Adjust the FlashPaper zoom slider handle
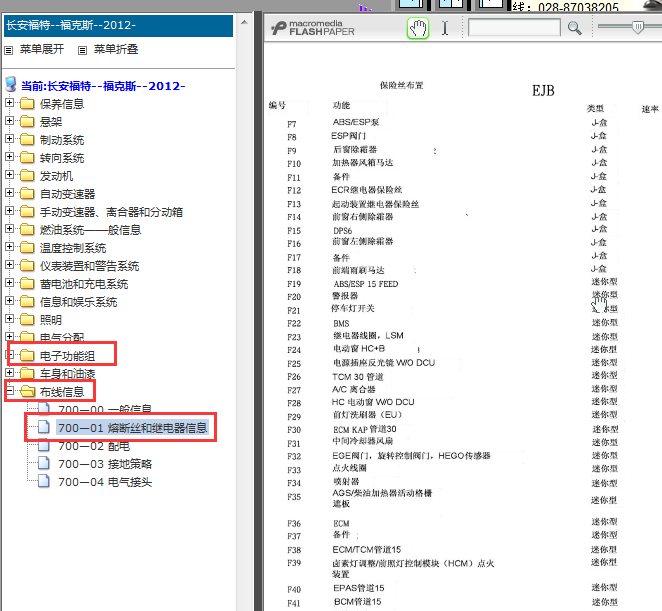 tap(638, 27)
